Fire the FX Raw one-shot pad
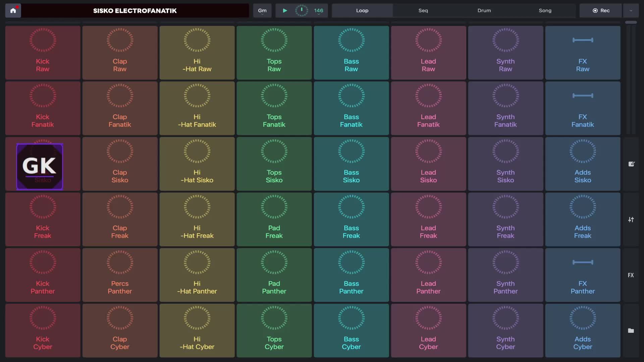The height and width of the screenshot is (362, 644). [x=583, y=53]
